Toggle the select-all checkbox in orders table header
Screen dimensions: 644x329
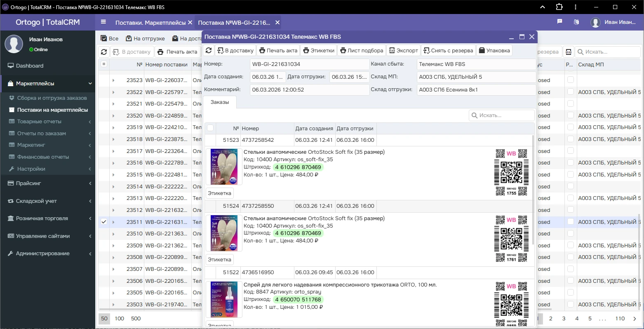click(x=210, y=128)
